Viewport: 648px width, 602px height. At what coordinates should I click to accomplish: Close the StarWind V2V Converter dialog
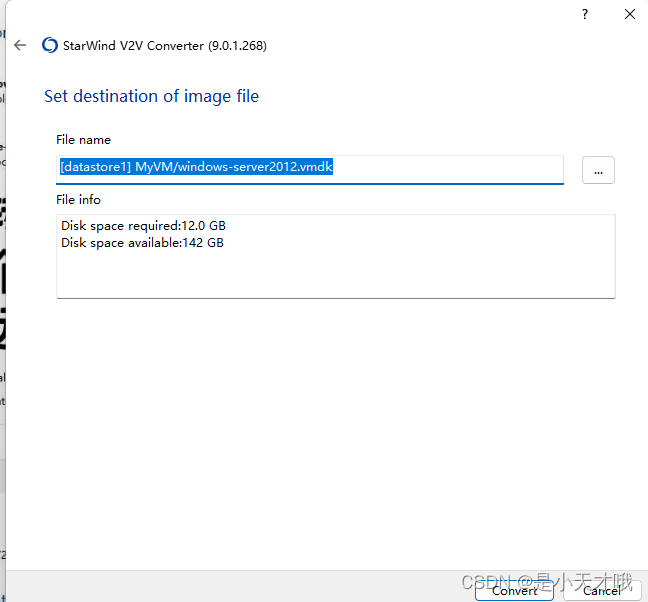click(x=629, y=14)
